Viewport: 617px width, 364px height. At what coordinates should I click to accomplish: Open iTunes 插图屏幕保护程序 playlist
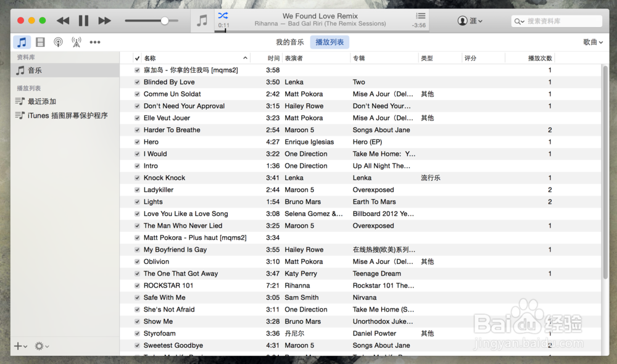[x=61, y=116]
